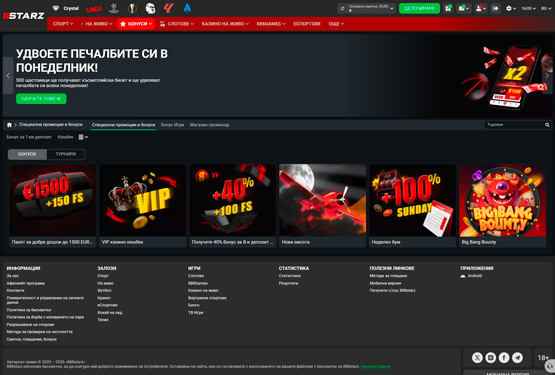Viewport: 555px width, 375px height.
Task: Open the +40% +100 FS bonus card
Action: click(233, 205)
